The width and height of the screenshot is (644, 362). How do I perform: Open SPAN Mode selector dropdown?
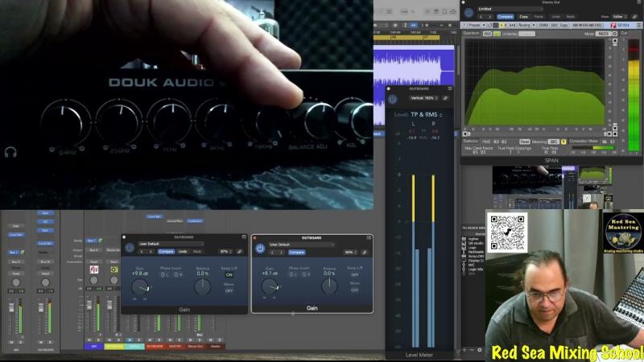click(x=603, y=34)
